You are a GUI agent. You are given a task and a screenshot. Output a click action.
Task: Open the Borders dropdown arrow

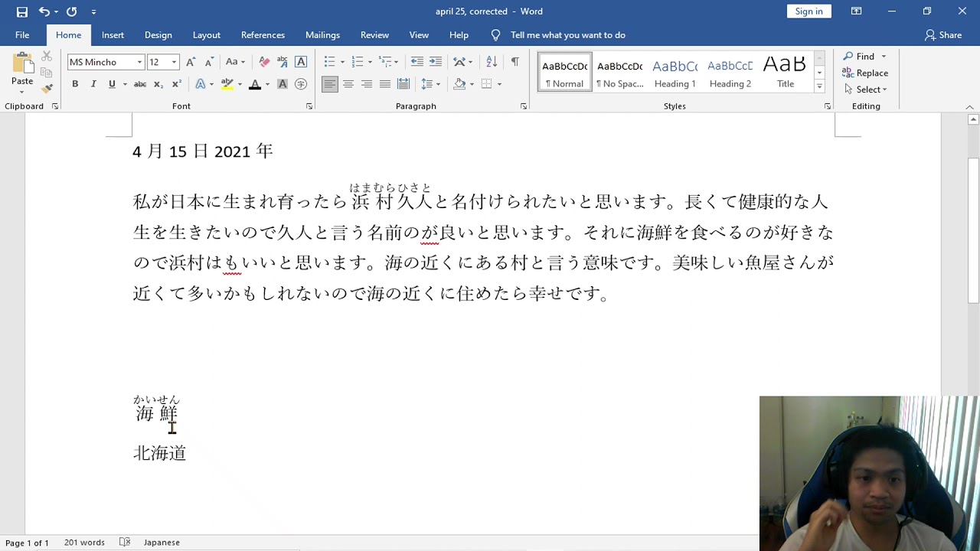click(500, 84)
